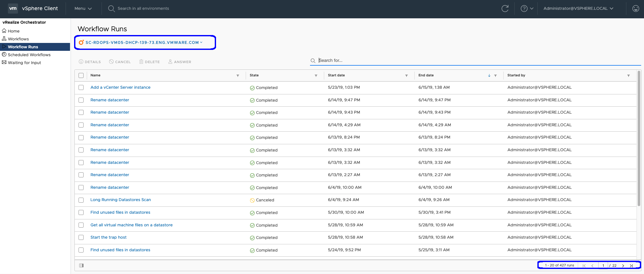Open the Start the trap host run
This screenshot has width=644, height=274.
click(x=108, y=237)
